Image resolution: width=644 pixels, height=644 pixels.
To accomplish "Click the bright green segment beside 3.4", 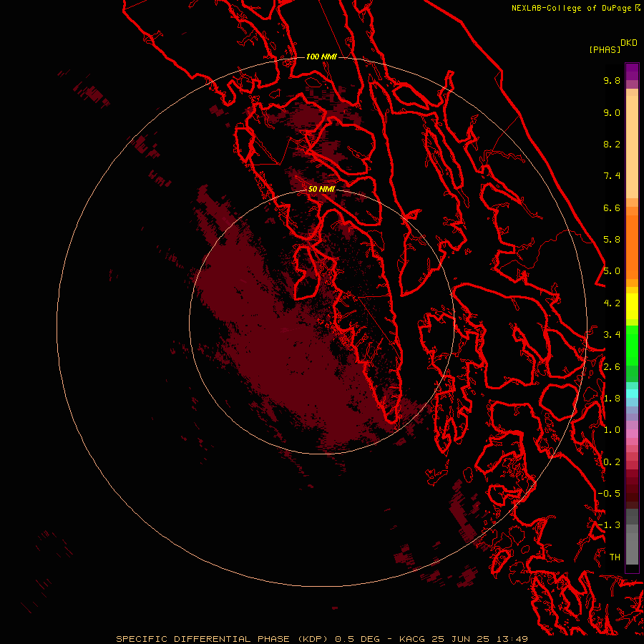I will [x=632, y=344].
